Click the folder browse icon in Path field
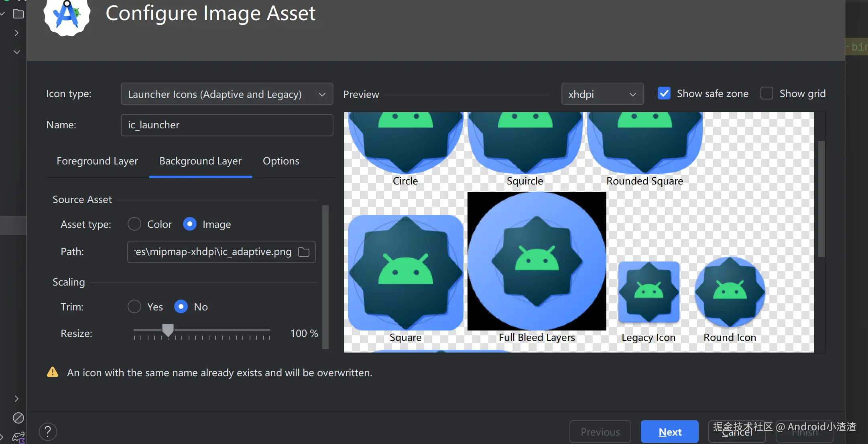 [304, 252]
